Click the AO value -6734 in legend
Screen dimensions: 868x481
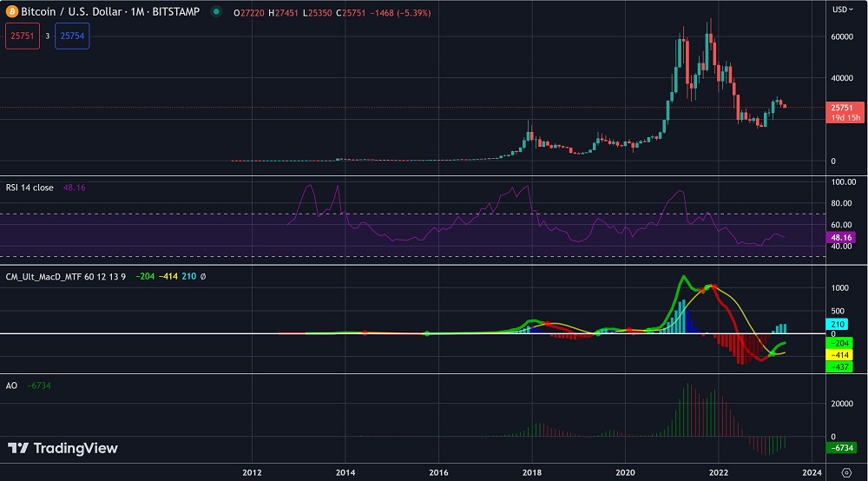tap(39, 385)
